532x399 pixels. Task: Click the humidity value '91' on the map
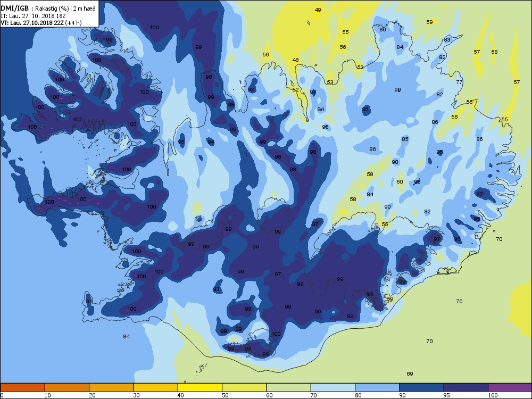tap(89, 301)
